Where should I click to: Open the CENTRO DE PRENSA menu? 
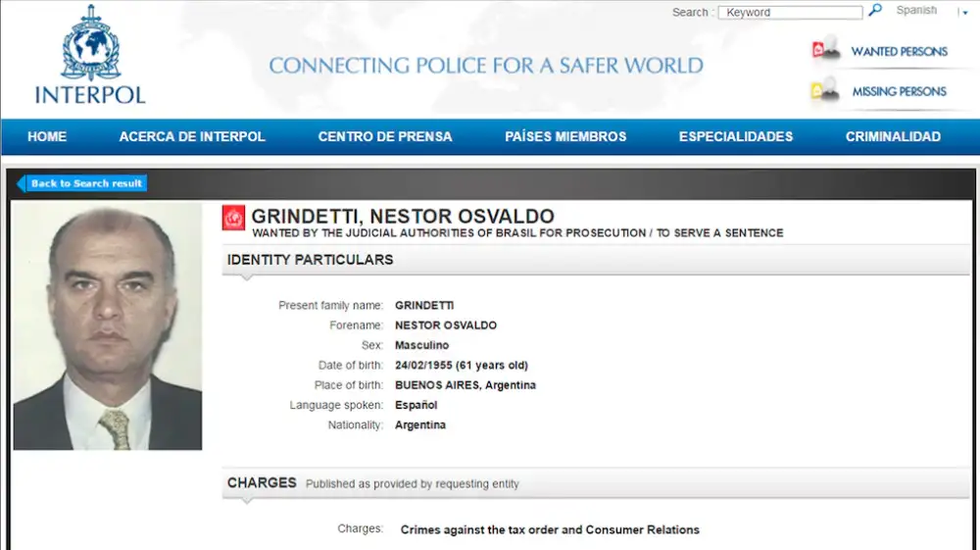pos(385,137)
